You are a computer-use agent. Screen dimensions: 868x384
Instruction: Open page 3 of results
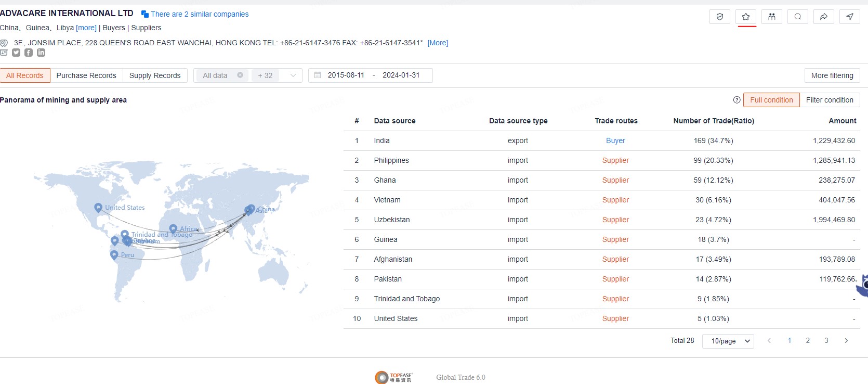[x=826, y=340]
